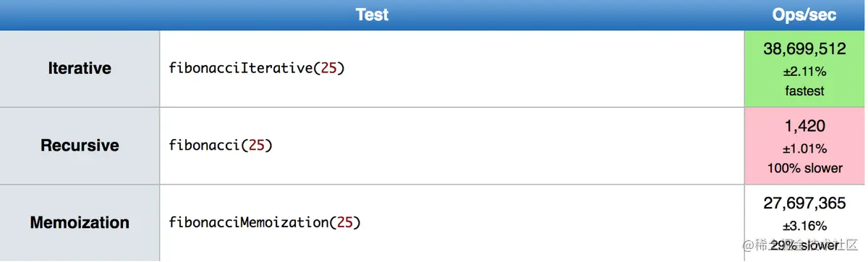Click the ±1.01% margin value
Image resolution: width=868 pixels, height=262 pixels.
pyautogui.click(x=804, y=148)
